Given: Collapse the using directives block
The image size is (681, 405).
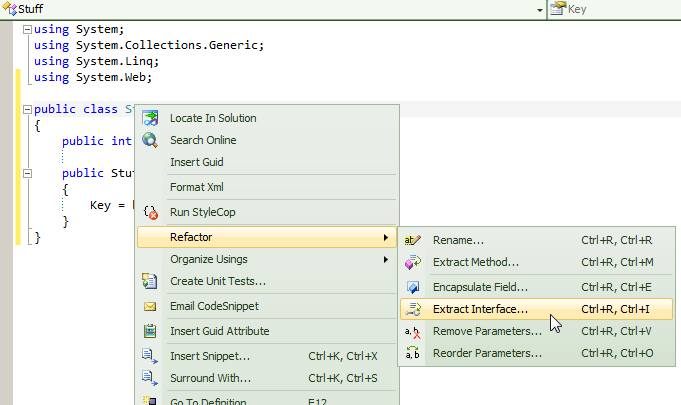Looking at the screenshot, I should click(27, 30).
